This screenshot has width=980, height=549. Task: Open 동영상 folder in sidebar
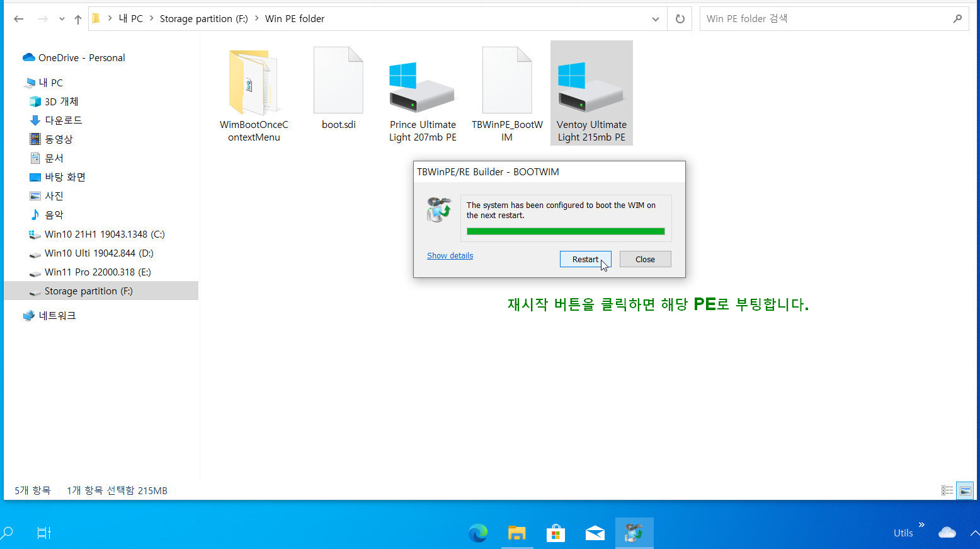click(x=52, y=139)
